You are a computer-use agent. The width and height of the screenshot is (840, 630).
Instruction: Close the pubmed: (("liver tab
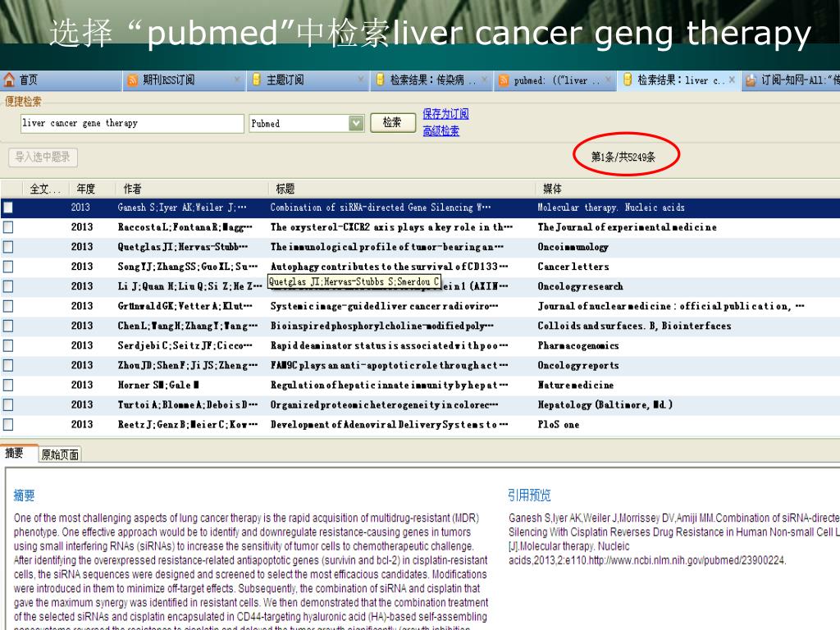pyautogui.click(x=608, y=80)
